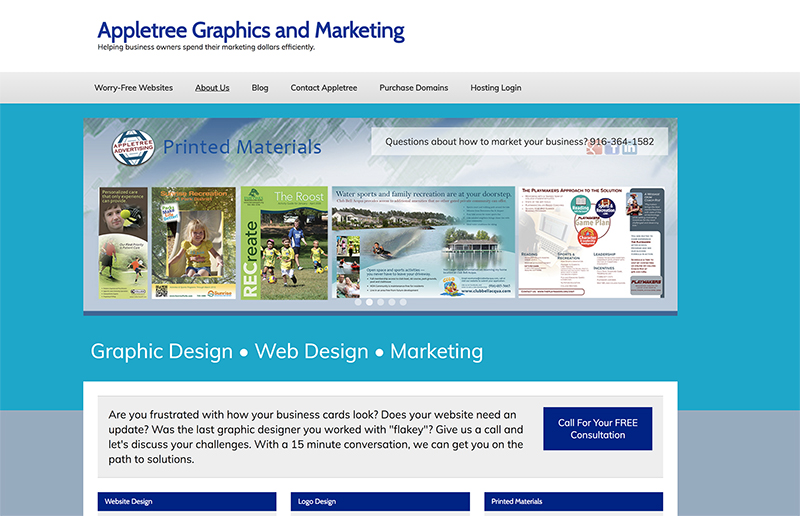800x516 pixels.
Task: Click the 'Are you frustrated' paragraph
Action: pos(316,437)
